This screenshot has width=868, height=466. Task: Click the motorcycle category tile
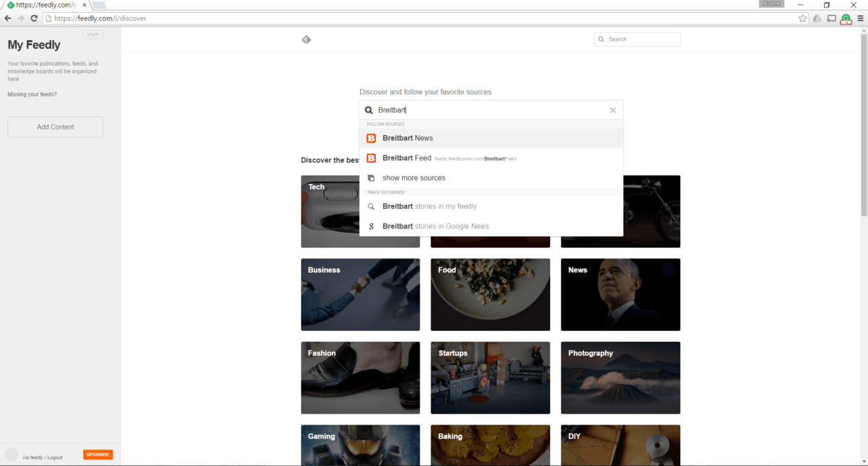[x=652, y=212]
